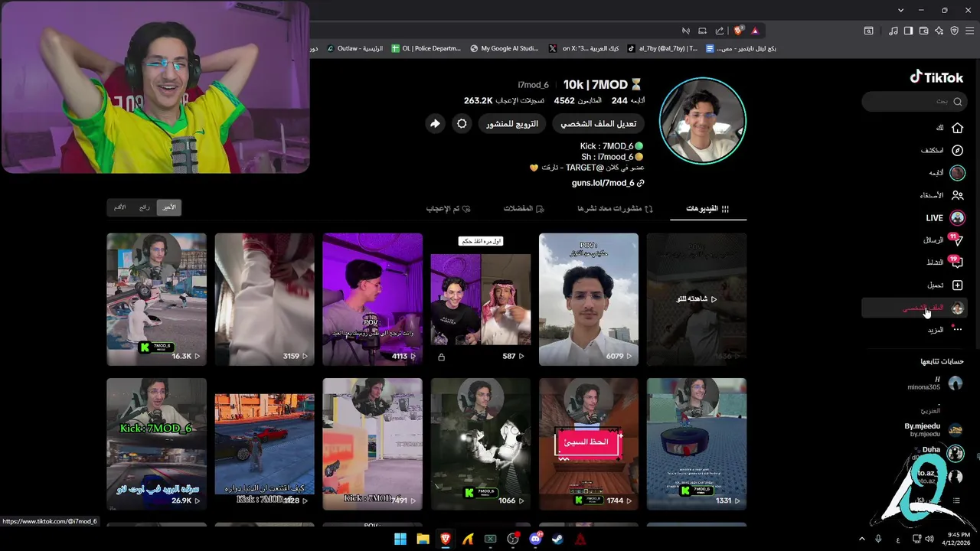Image resolution: width=980 pixels, height=551 pixels.
Task: Select the Oldest (الأقدم) sort option
Action: (x=119, y=207)
